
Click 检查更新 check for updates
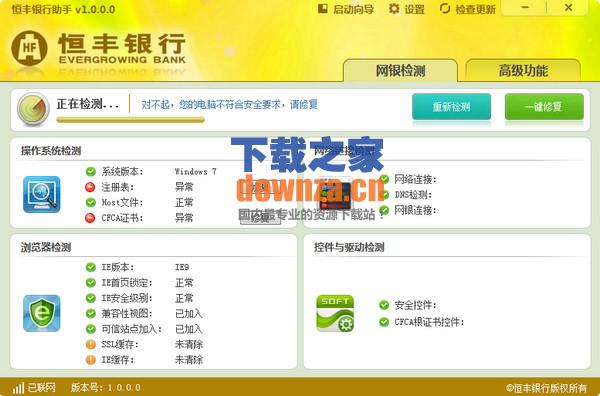click(467, 9)
